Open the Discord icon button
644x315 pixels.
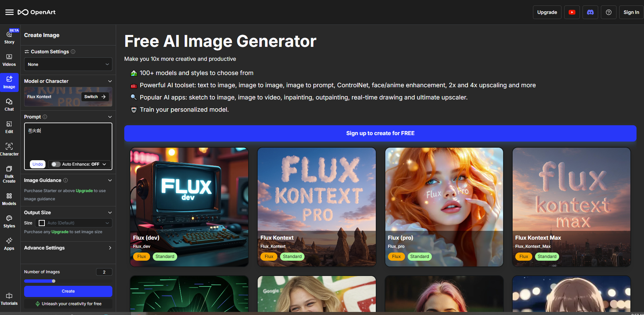pyautogui.click(x=590, y=12)
